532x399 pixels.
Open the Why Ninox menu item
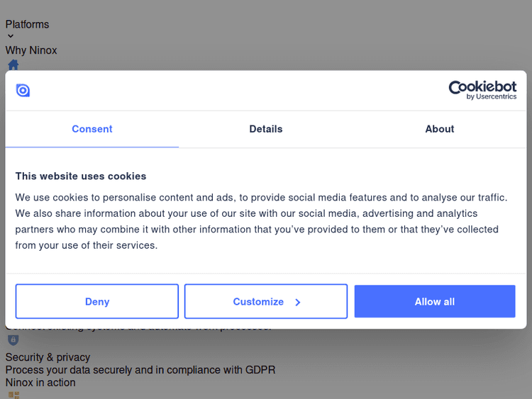(x=31, y=50)
